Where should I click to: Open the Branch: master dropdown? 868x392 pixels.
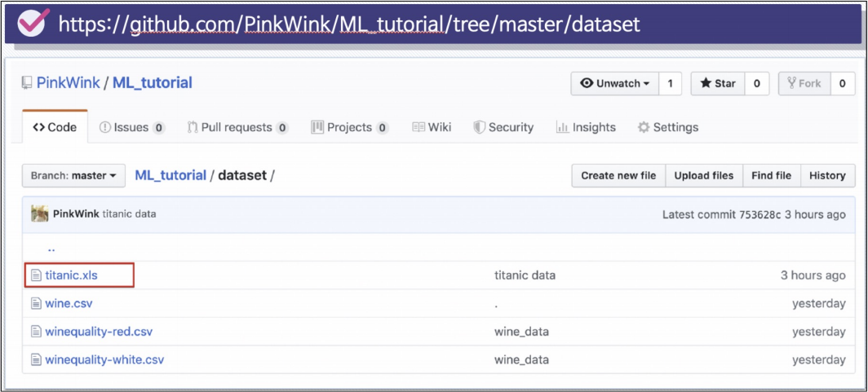(73, 176)
